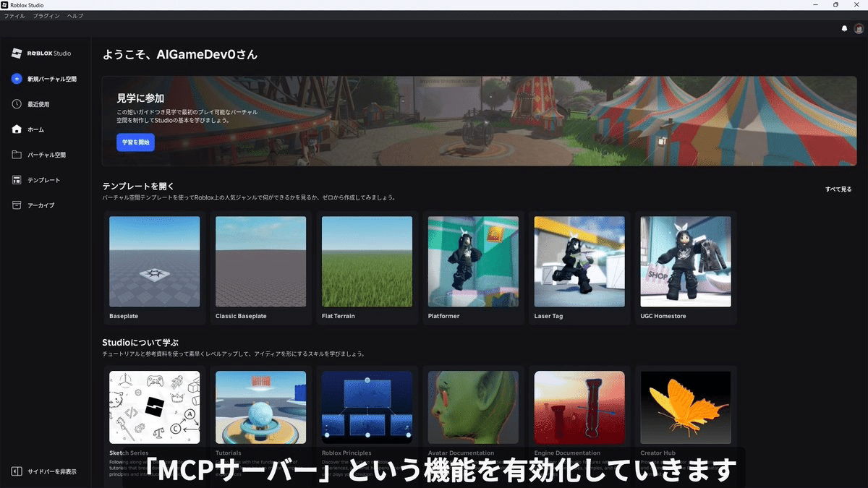Select 最近使用 in the sidebar
868x488 pixels.
pyautogui.click(x=38, y=104)
